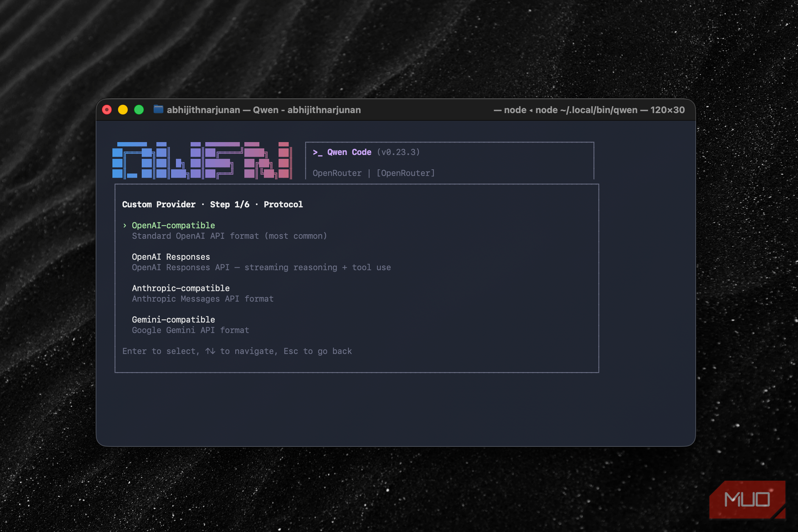Click the 'node ~/.local/bin/qwen — 120×30' title text
The image size is (798, 532).
tap(610, 110)
